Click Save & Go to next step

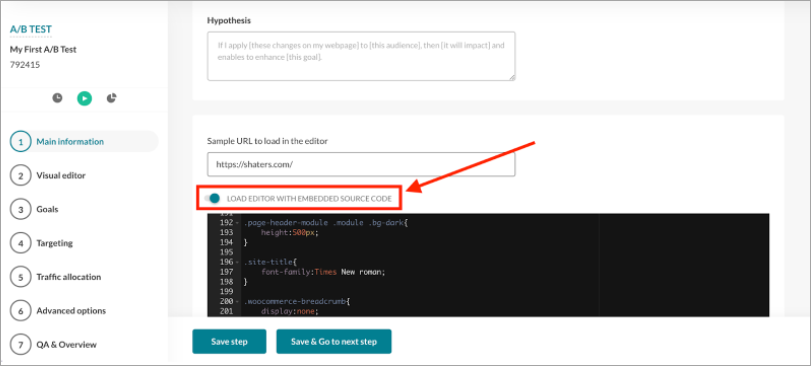[x=334, y=342]
